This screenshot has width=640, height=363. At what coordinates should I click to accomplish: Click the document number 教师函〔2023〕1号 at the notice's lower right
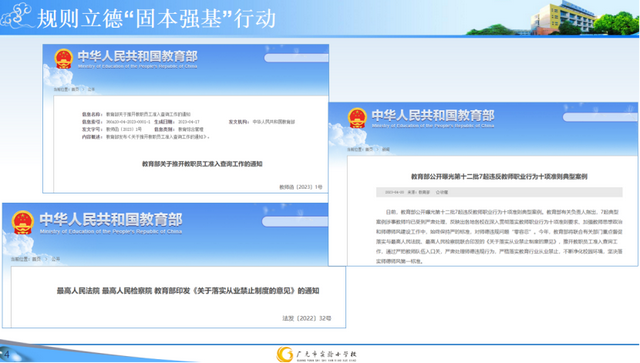(x=301, y=187)
